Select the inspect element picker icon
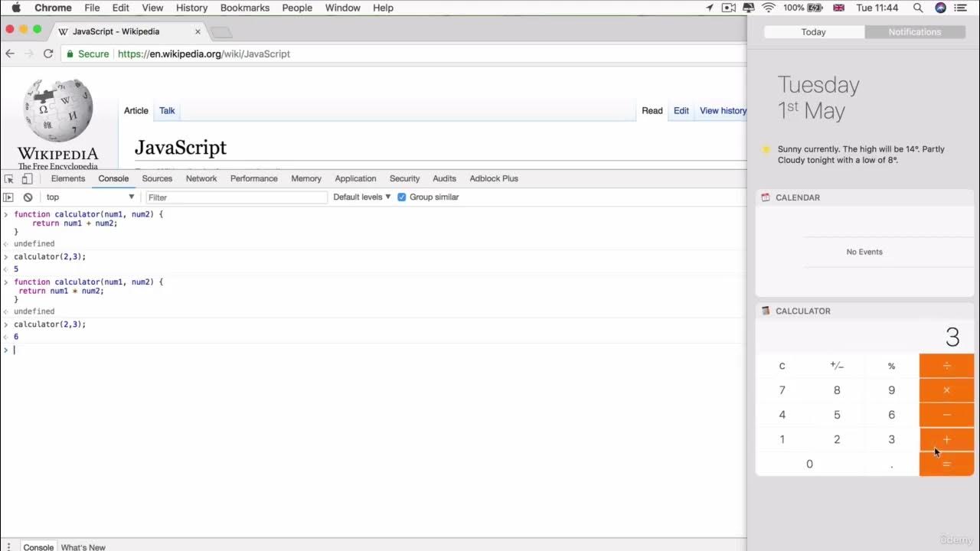The height and width of the screenshot is (551, 980). (x=9, y=178)
